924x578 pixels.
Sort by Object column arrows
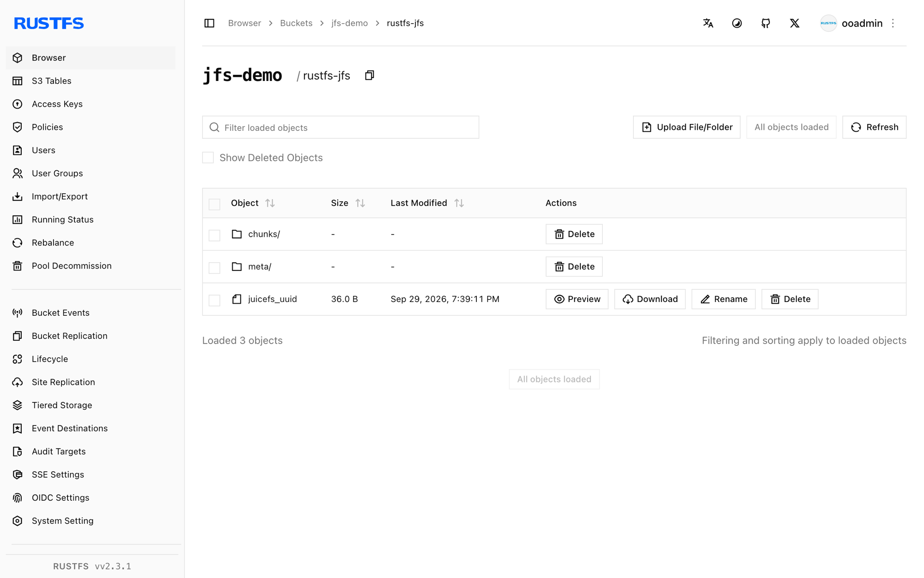270,203
